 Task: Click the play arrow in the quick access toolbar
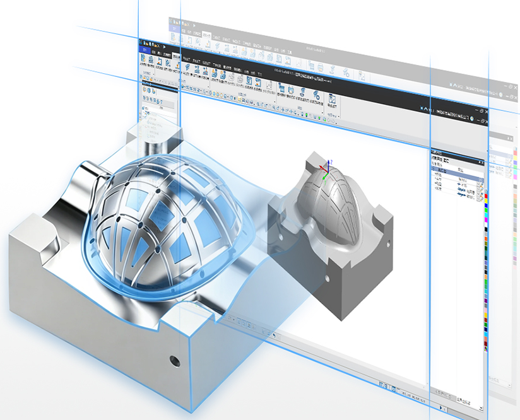[165, 47]
